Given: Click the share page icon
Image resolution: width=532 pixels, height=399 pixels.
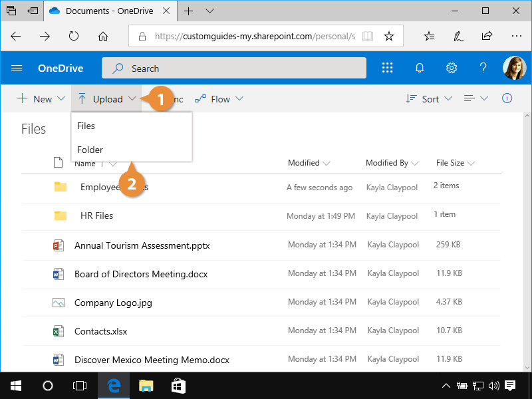Looking at the screenshot, I should point(487,36).
